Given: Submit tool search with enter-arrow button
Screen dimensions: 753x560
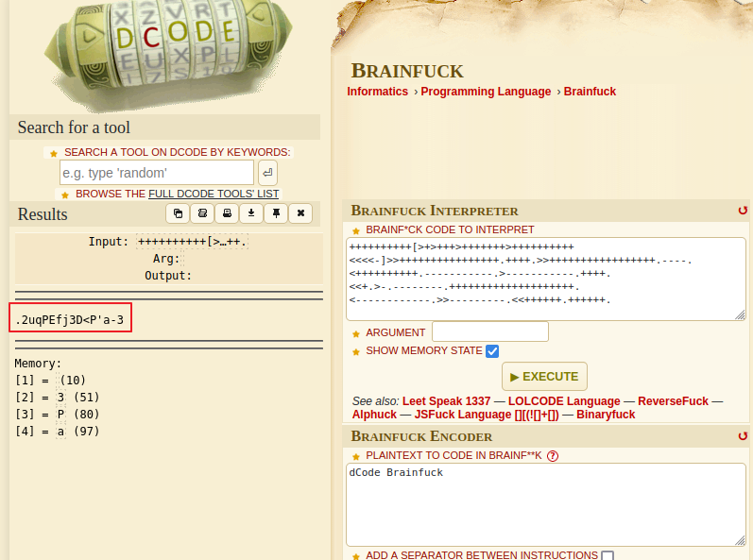Looking at the screenshot, I should pyautogui.click(x=268, y=173).
